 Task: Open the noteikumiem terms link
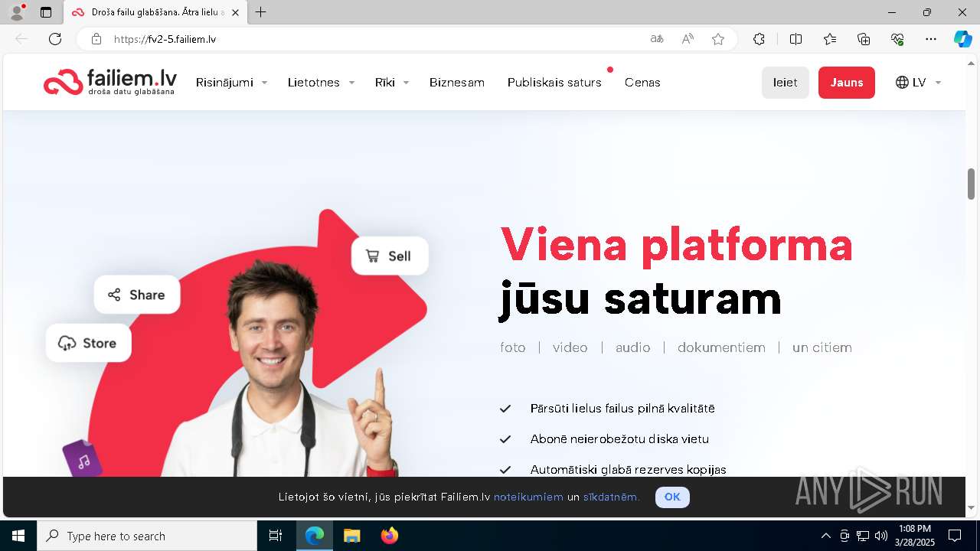coord(528,497)
